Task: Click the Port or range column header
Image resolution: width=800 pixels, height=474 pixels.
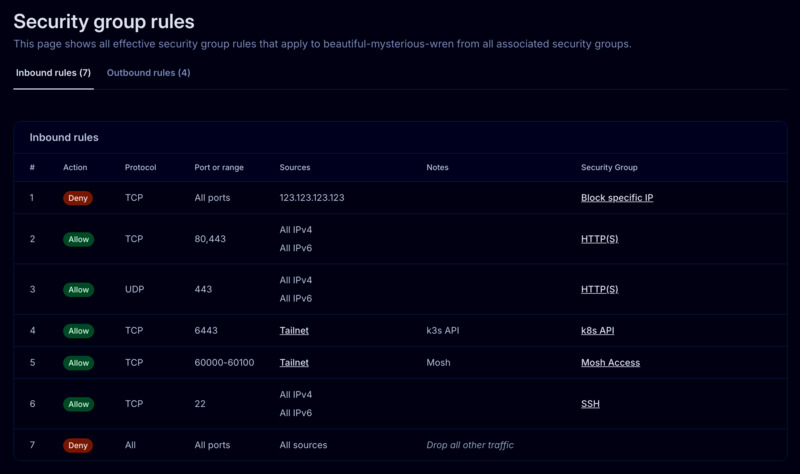Action: pyautogui.click(x=219, y=168)
